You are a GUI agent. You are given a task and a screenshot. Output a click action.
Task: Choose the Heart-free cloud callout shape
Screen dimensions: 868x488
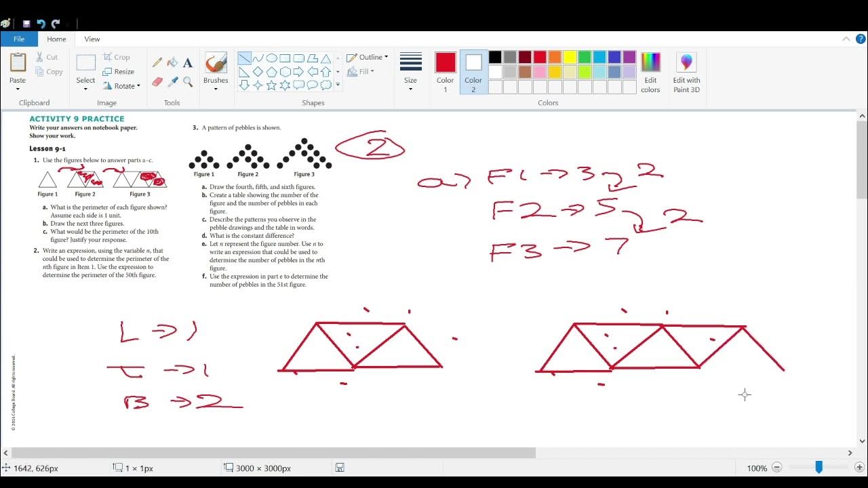[x=325, y=85]
